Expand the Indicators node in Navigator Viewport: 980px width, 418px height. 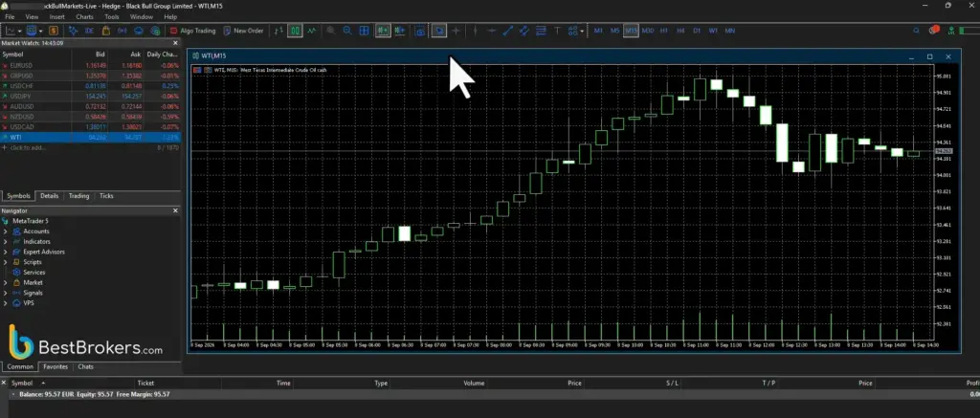(x=5, y=242)
